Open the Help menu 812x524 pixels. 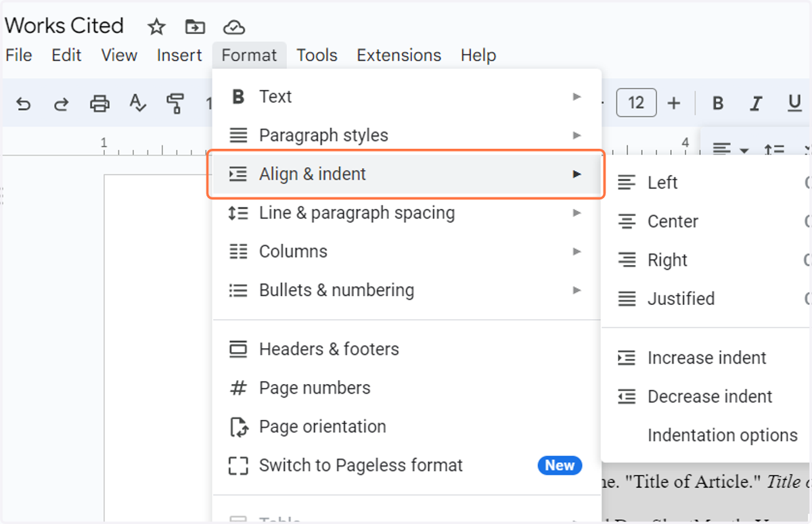point(478,55)
